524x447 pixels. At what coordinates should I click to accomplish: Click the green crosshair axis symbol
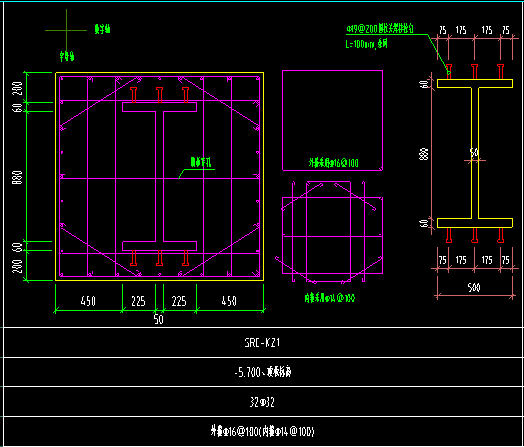[66, 30]
